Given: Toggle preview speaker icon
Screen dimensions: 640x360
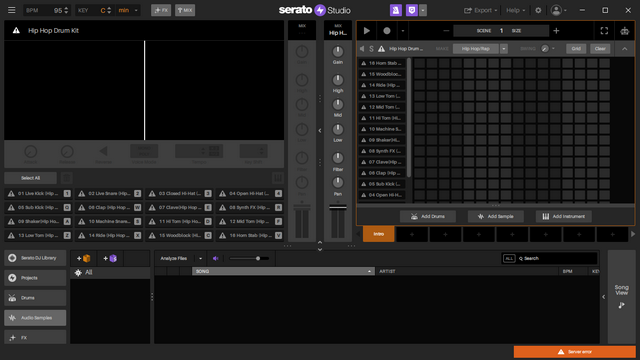Looking at the screenshot, I should pyautogui.click(x=216, y=258).
